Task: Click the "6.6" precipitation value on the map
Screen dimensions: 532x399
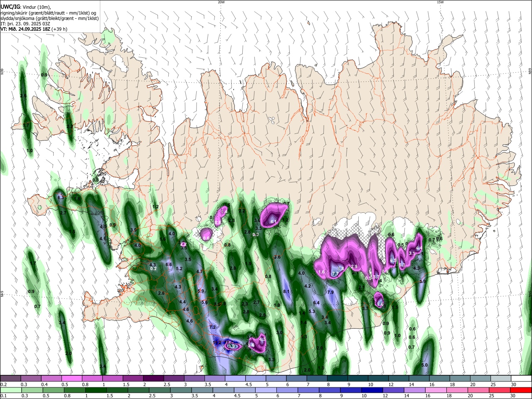Action: pyautogui.click(x=169, y=264)
